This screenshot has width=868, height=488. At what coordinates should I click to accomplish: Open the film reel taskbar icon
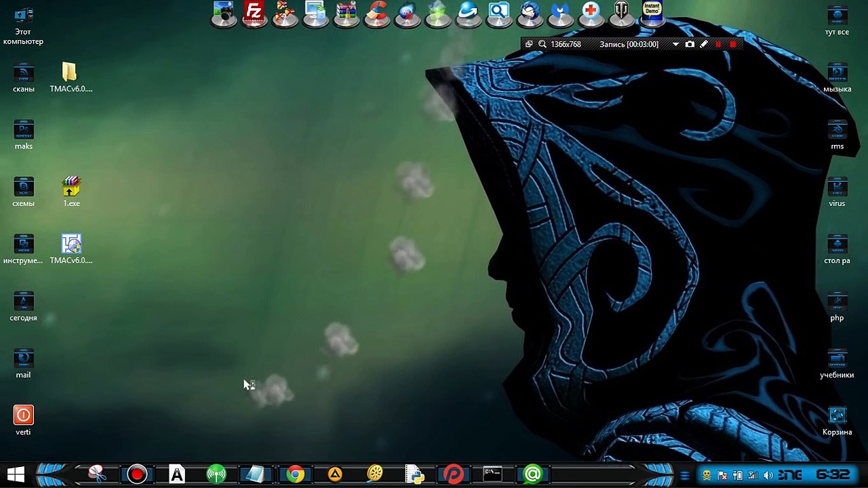pyautogui.click(x=375, y=474)
